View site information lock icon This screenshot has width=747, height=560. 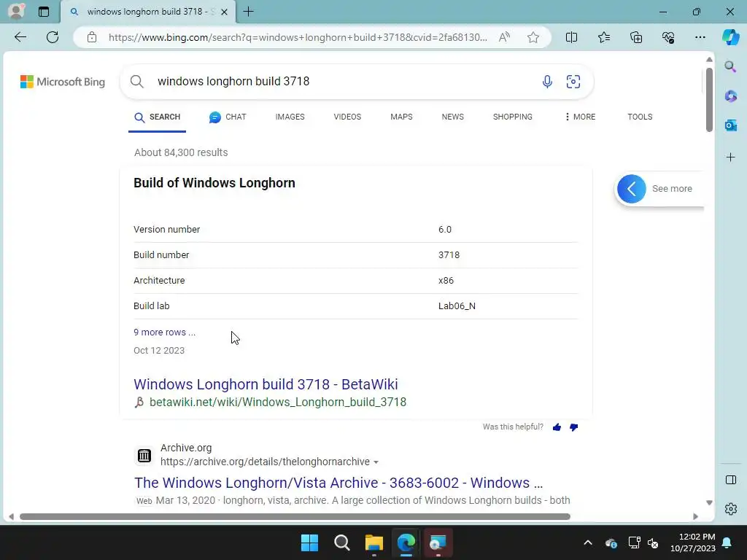click(92, 37)
